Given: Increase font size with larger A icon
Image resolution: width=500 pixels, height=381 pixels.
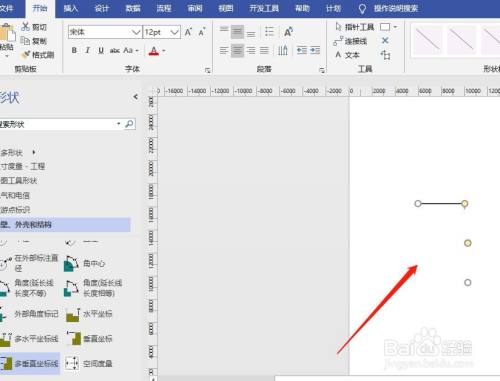Looking at the screenshot, I should pyautogui.click(x=188, y=32).
